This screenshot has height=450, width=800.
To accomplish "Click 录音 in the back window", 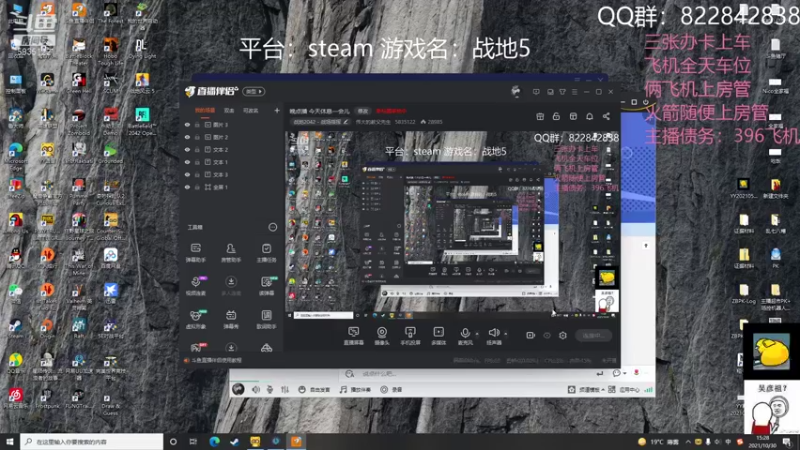I will coord(391,390).
